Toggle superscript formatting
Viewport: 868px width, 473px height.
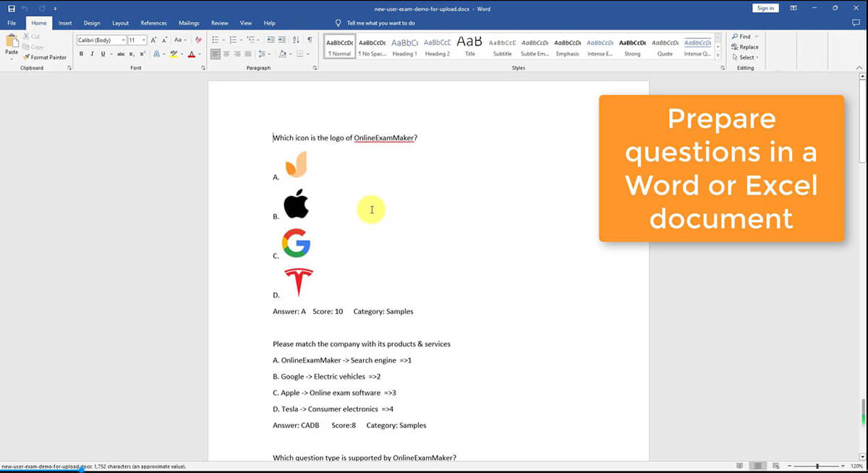[142, 54]
